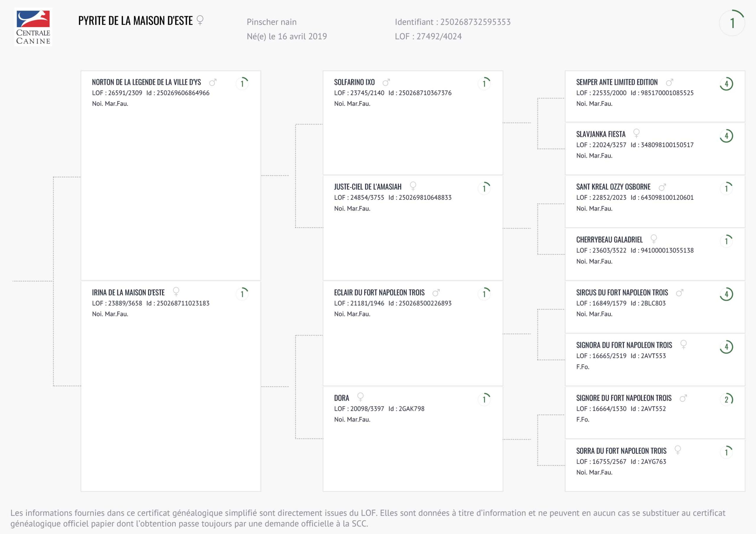Open Eclair du Fort Napoleon Trois entry
Image resolution: width=756 pixels, height=534 pixels.
[x=379, y=293]
